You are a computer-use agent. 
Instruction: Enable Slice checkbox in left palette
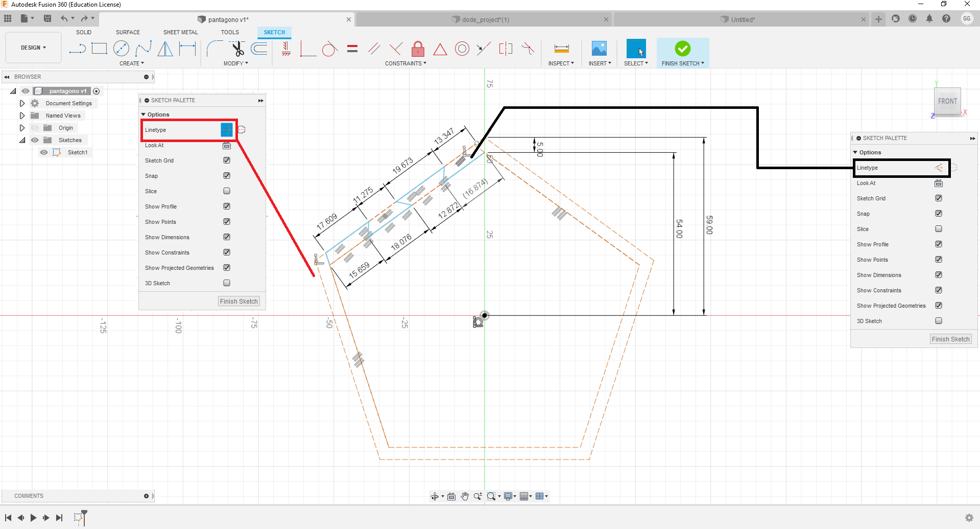point(227,191)
